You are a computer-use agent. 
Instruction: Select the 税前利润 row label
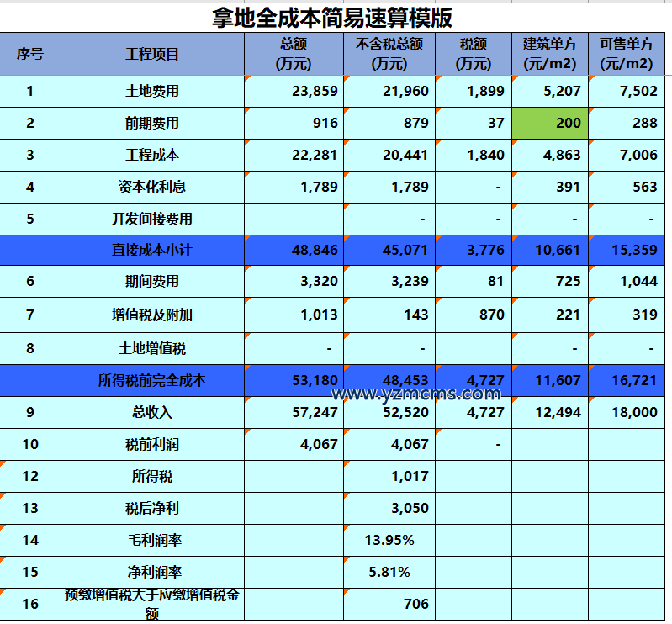pyautogui.click(x=152, y=444)
